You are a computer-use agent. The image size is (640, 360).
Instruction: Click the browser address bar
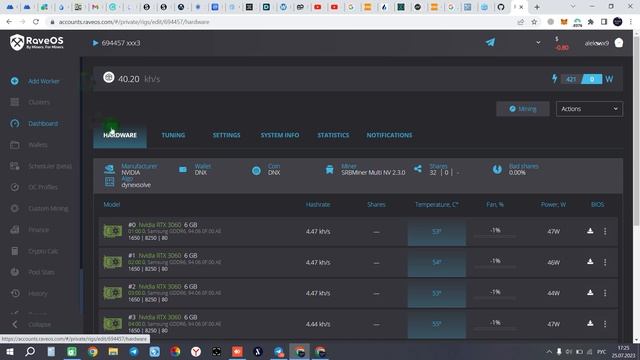tap(282, 22)
